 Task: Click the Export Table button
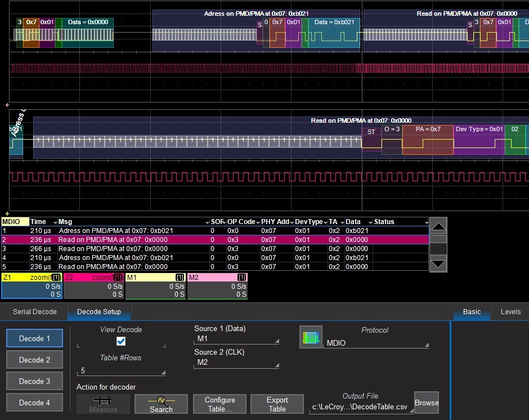277,404
